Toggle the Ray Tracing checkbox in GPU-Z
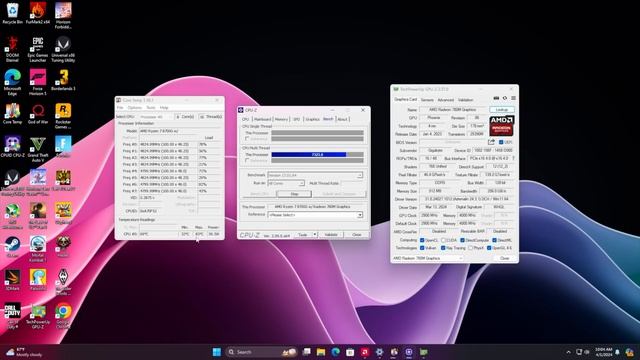 tap(443, 248)
